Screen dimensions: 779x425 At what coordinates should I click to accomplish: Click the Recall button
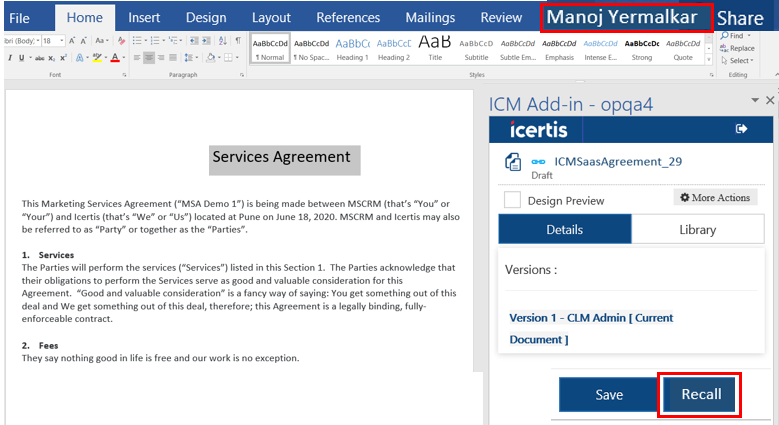(x=701, y=394)
